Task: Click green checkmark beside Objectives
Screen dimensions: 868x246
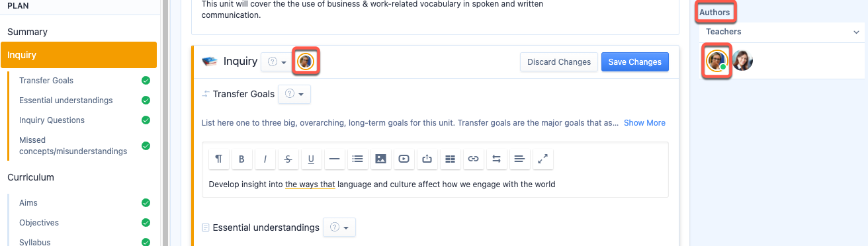Action: point(146,223)
